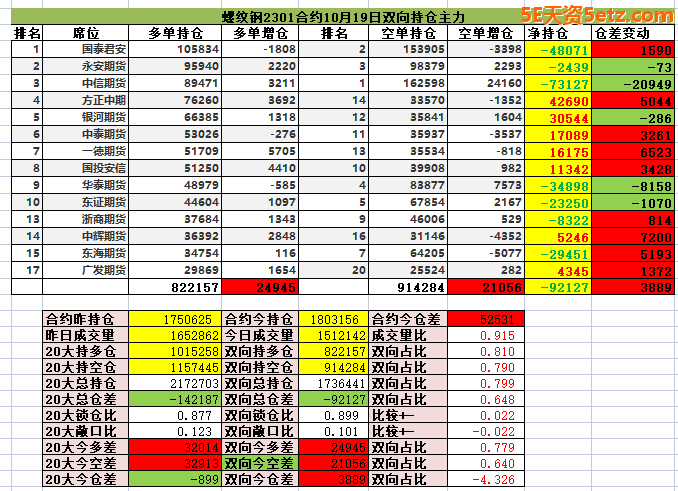Image resolution: width=678 pixels, height=491 pixels.
Task: Click the 国投安信 seat cell
Action: [86, 168]
